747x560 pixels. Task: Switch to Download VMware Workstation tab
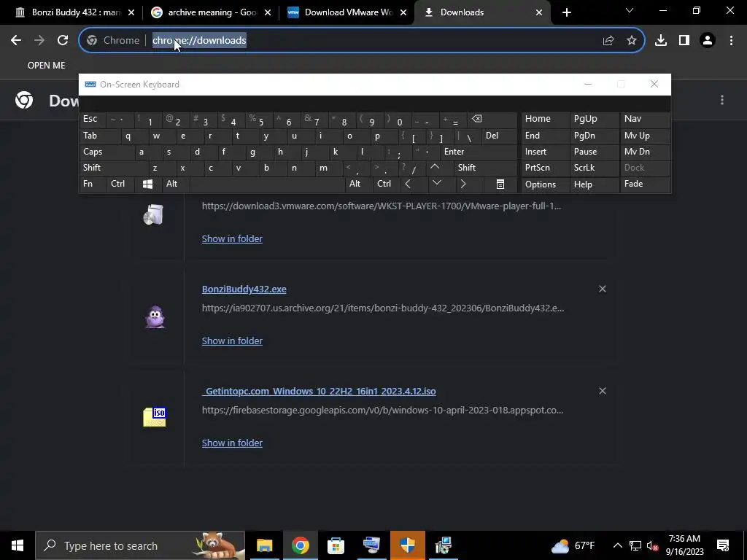(347, 12)
